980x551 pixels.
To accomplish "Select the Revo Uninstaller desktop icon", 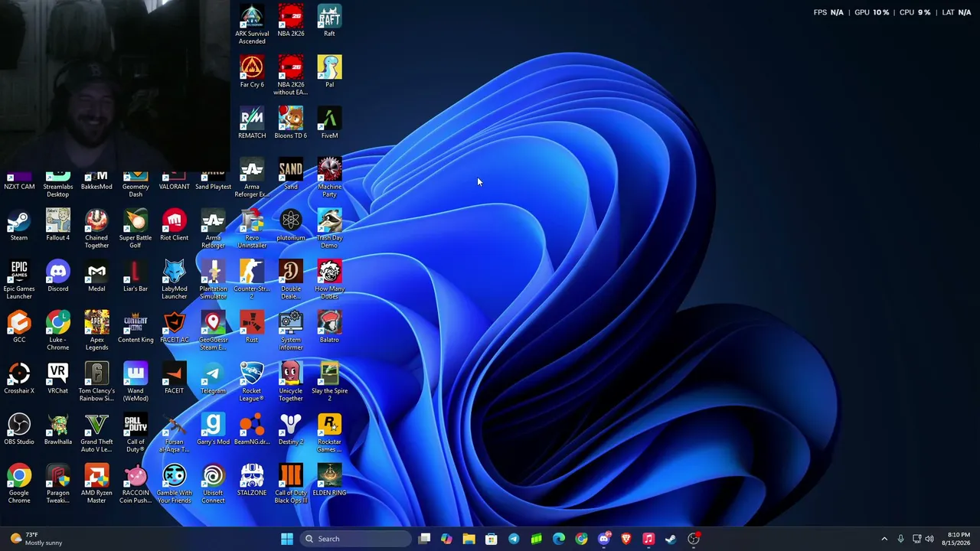I will [252, 229].
